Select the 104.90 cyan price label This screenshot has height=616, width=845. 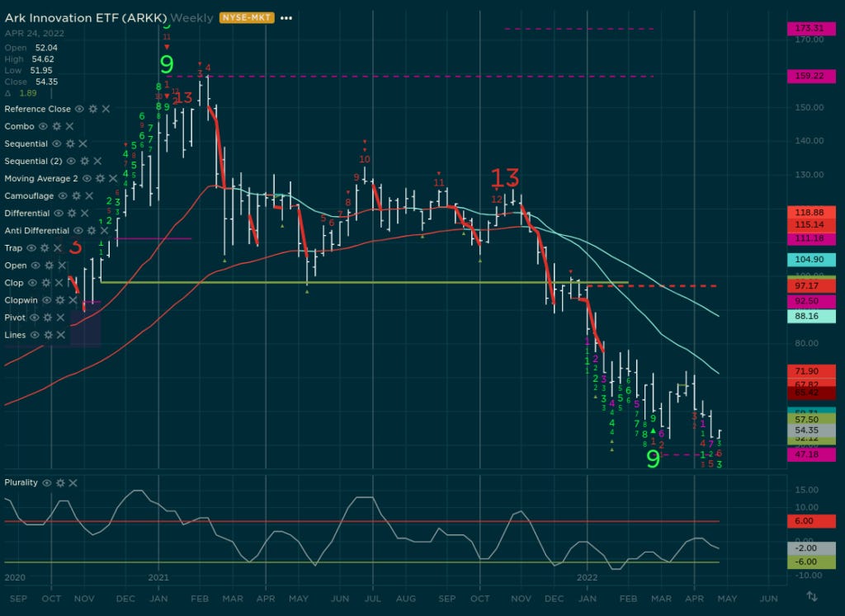[x=811, y=260]
